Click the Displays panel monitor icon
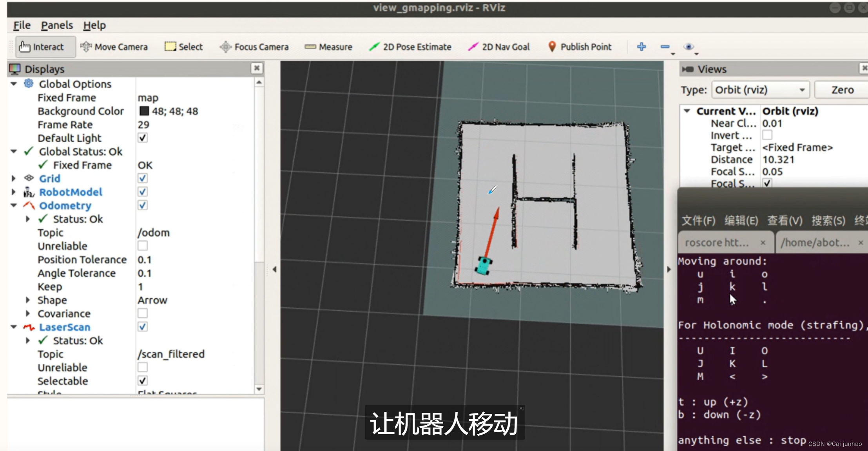This screenshot has width=868, height=451. coord(14,69)
